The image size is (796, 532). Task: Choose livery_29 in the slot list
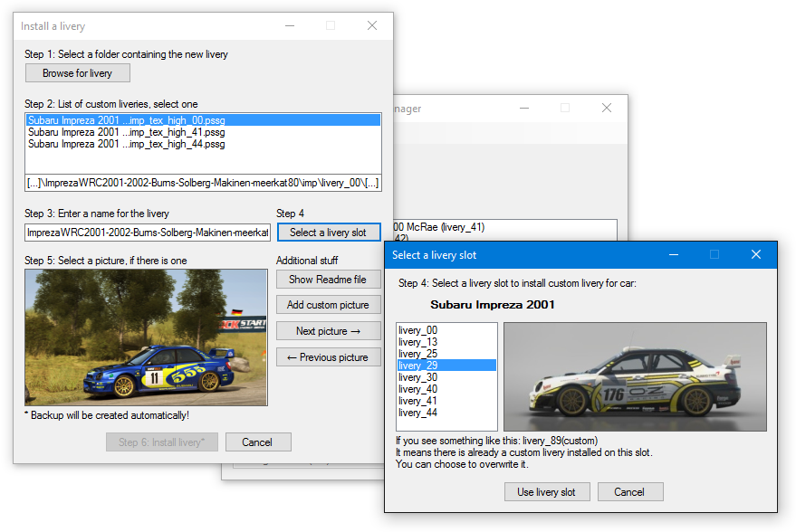(446, 366)
